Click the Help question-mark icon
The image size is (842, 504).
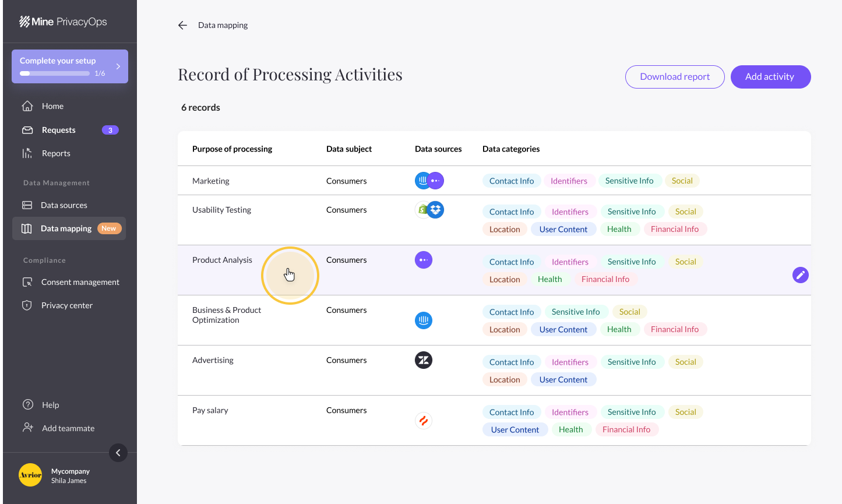point(27,404)
